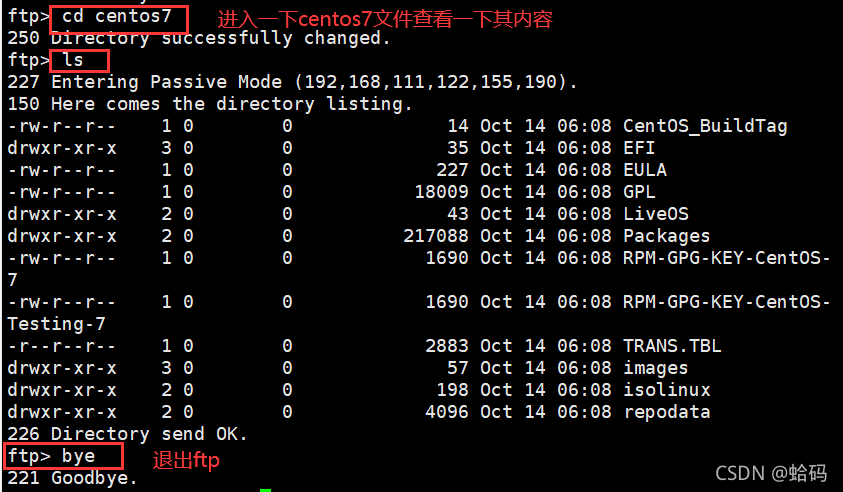Select the TRANS.TBL filename
This screenshot has height=492, width=843.
tap(672, 346)
